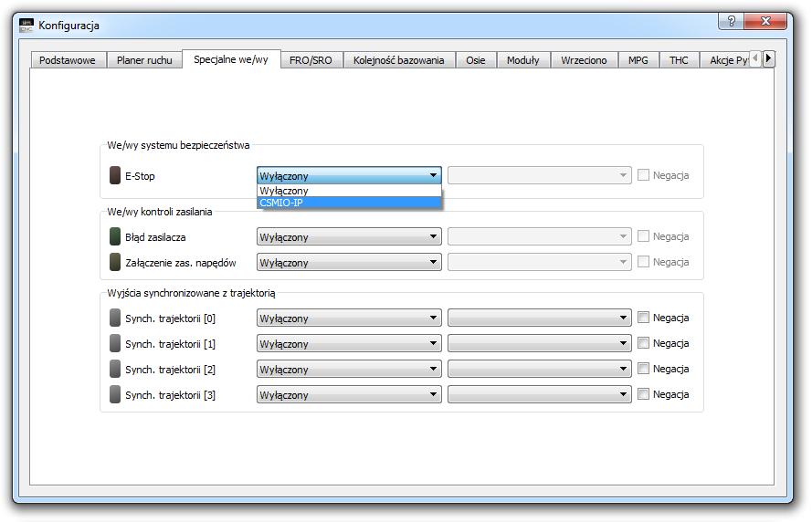Screen dimensions: 812x522
Task: Toggle Negacja checkbox for Błąd zasilacza
Action: (643, 236)
